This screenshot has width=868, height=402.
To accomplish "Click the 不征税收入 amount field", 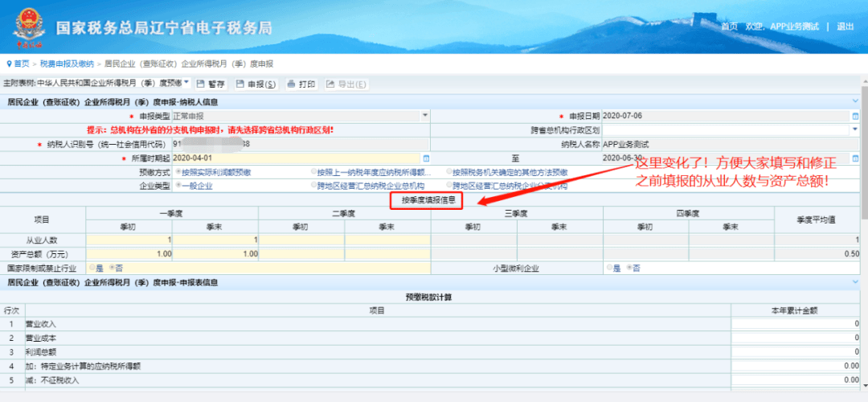I will coord(796,380).
